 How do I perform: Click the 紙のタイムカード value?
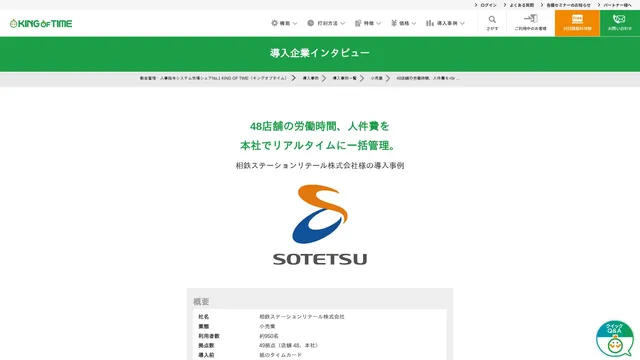coord(280,355)
